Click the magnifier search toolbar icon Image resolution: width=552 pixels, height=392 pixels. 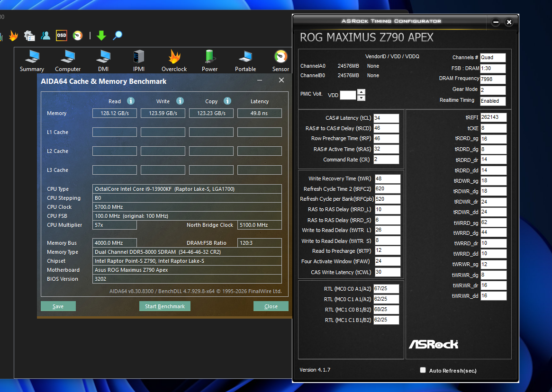118,35
